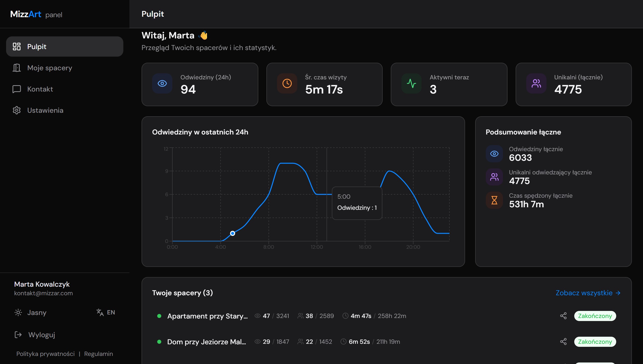Go to Moje spacery section
Viewport: 643px width, 364px height.
click(x=65, y=68)
